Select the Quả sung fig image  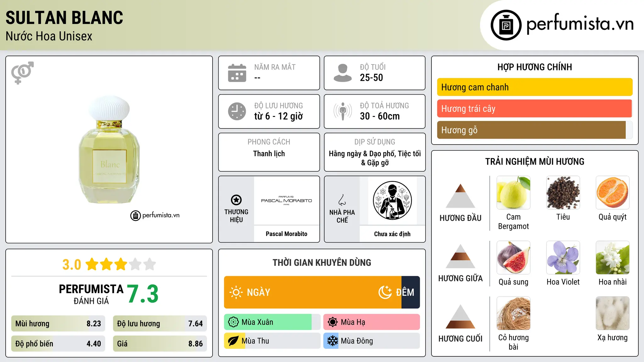[x=514, y=258]
